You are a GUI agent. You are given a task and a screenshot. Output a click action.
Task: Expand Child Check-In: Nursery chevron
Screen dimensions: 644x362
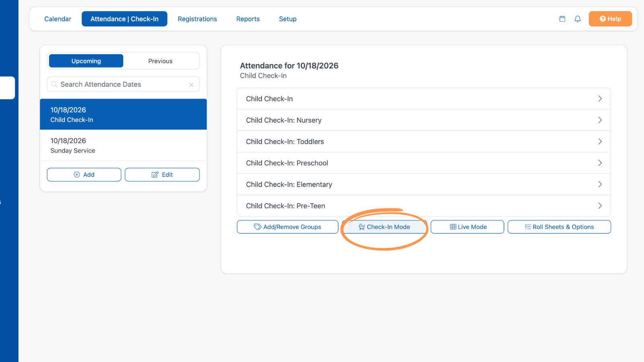(x=600, y=120)
